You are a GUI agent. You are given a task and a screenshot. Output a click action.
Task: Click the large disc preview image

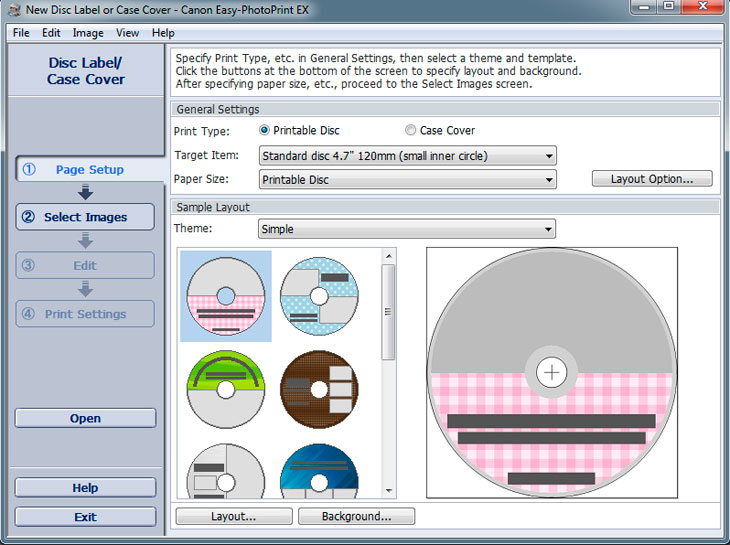coord(552,373)
